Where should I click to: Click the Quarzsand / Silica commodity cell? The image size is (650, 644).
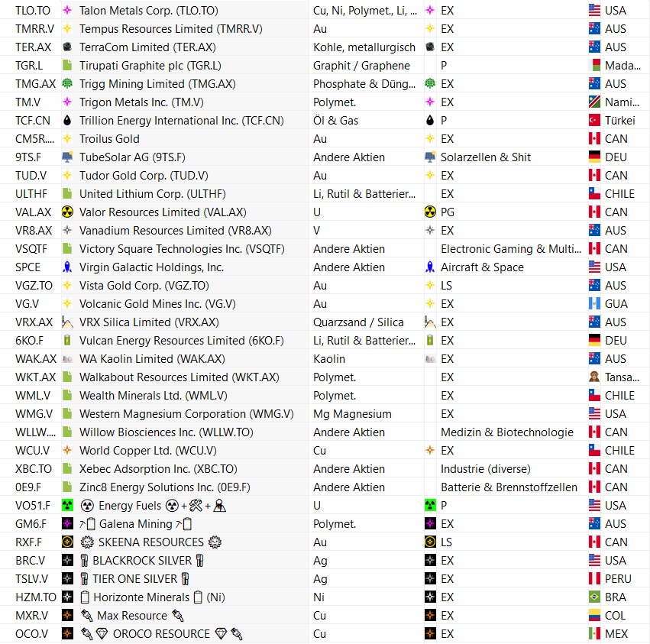click(x=358, y=322)
